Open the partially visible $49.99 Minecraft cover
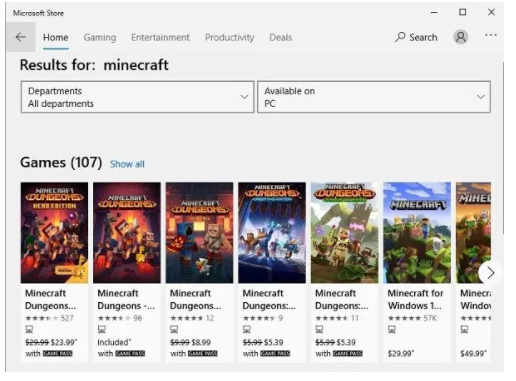The height and width of the screenshot is (381, 516). [473, 233]
